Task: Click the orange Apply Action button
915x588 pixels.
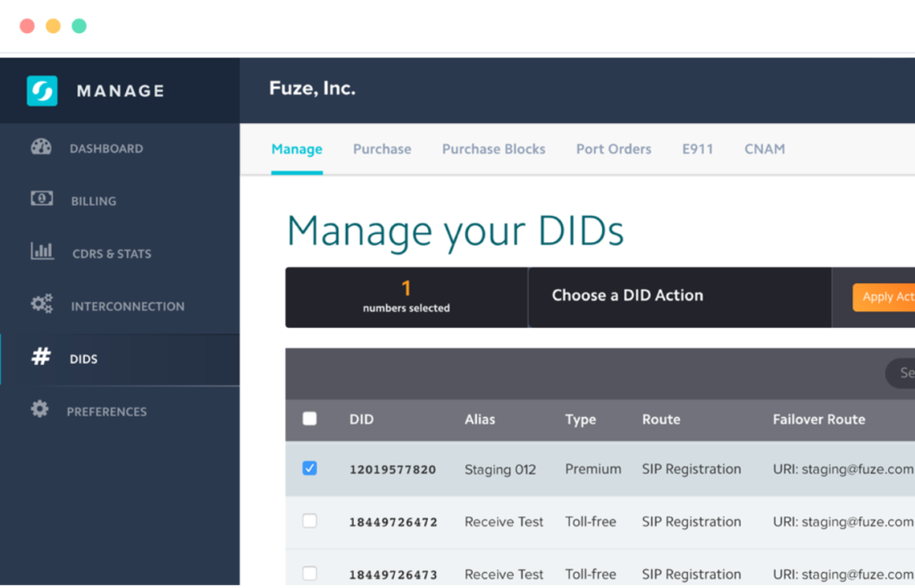Action: (886, 297)
